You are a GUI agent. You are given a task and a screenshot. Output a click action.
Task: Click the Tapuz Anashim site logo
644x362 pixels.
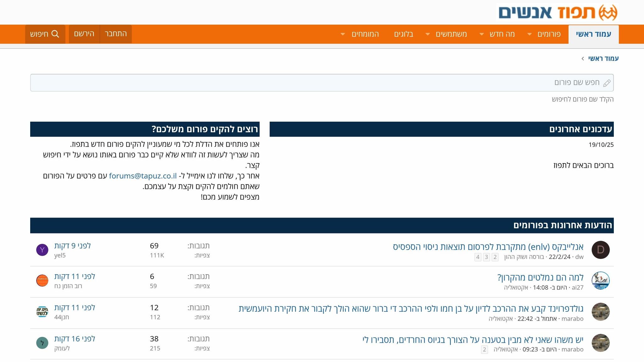coord(558,13)
